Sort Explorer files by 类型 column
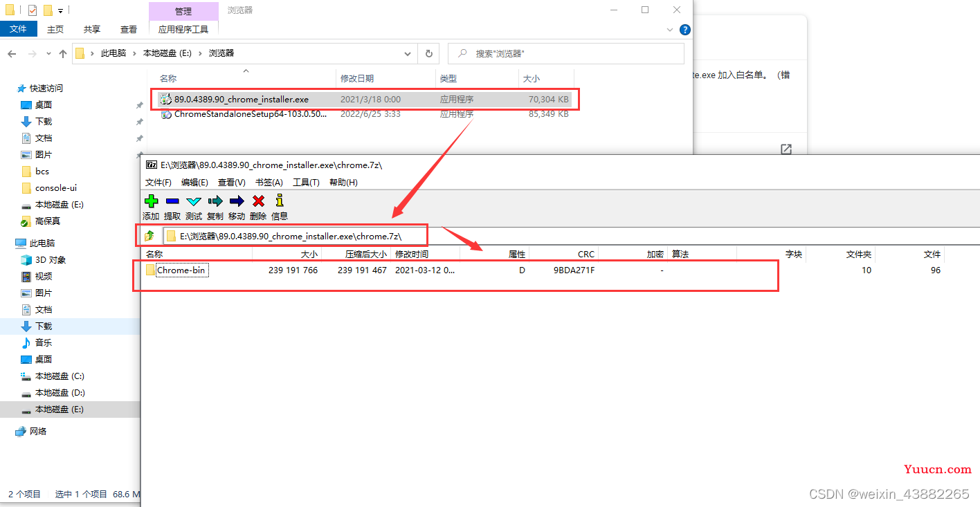Image resolution: width=980 pixels, height=507 pixels. (x=477, y=79)
